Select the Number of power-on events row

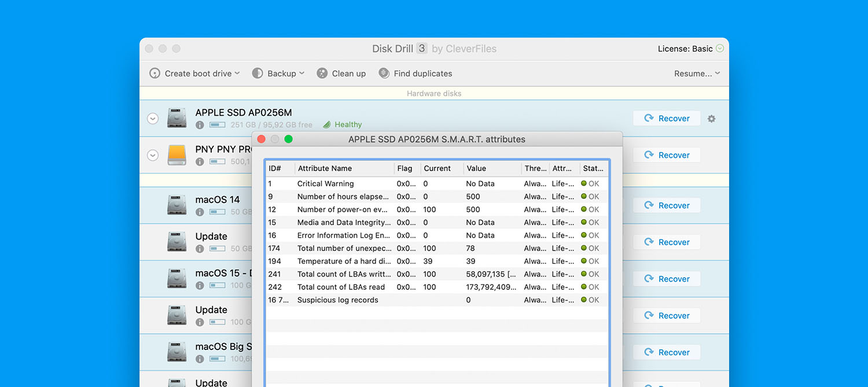[437, 209]
